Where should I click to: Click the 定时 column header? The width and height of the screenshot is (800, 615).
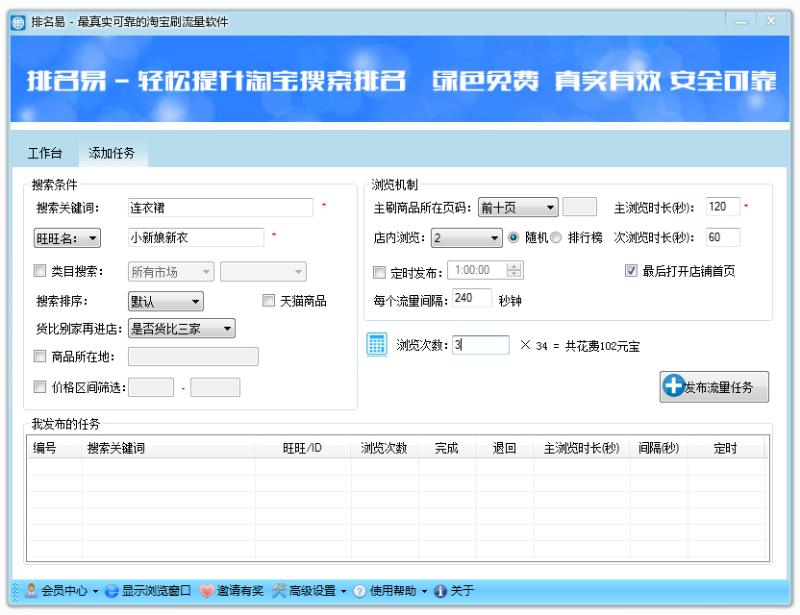click(726, 448)
